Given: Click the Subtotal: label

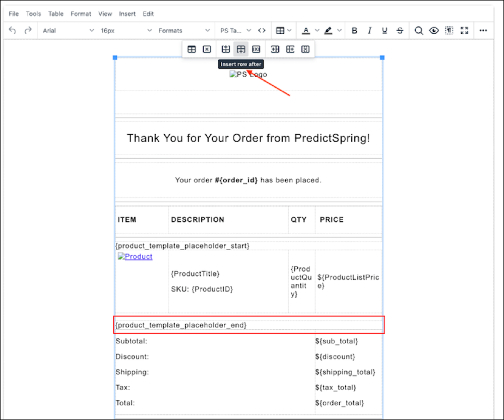Looking at the screenshot, I should click(132, 341).
